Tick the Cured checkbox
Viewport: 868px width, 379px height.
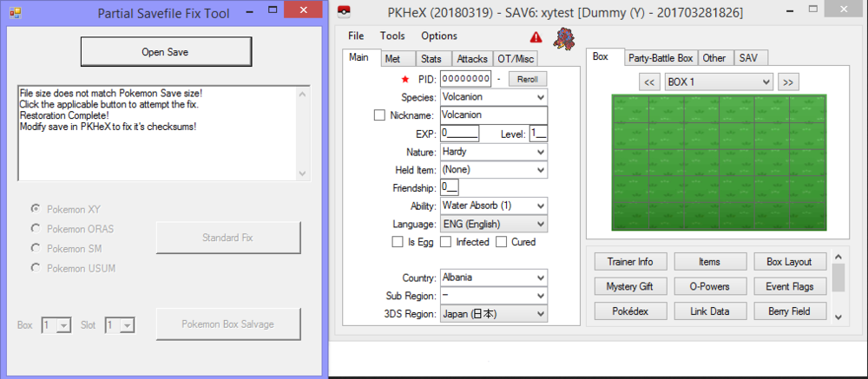point(502,242)
